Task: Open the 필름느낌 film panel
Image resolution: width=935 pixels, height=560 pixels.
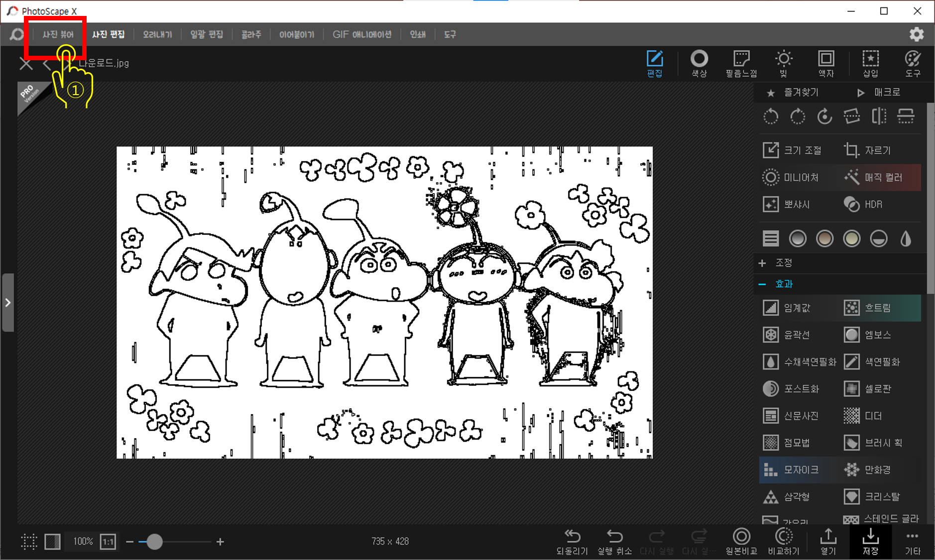Action: click(x=741, y=64)
